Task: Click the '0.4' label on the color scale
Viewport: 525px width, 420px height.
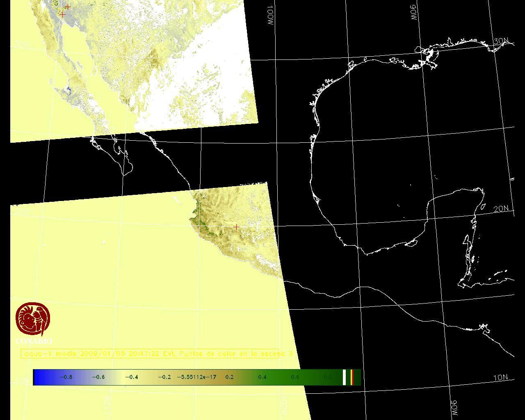Action: pos(262,377)
